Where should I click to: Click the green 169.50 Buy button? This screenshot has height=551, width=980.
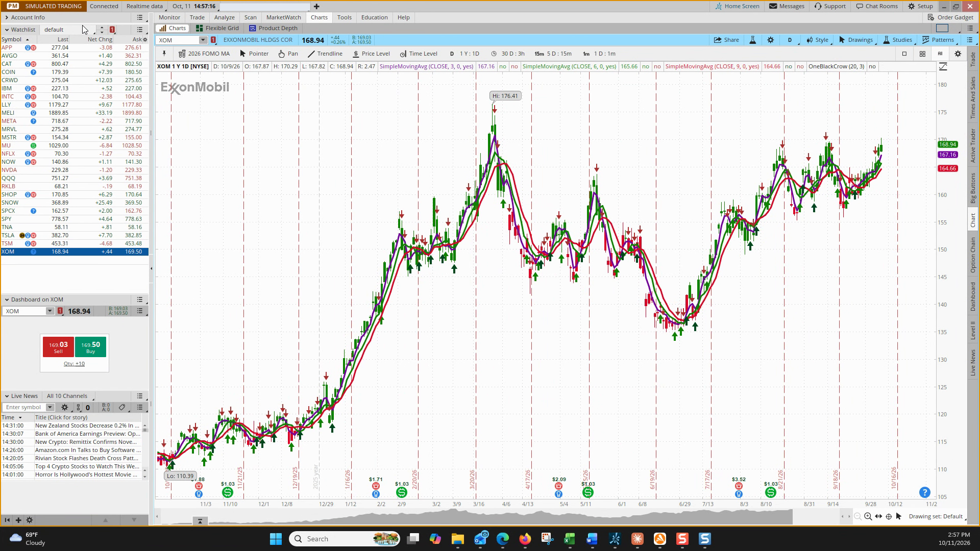[90, 347]
